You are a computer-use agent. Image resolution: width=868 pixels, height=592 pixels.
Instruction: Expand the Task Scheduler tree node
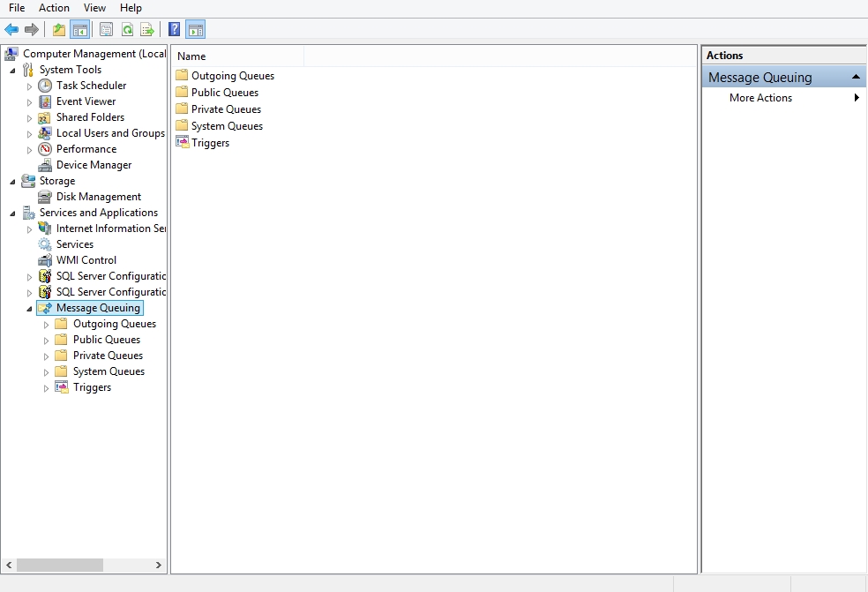[29, 86]
